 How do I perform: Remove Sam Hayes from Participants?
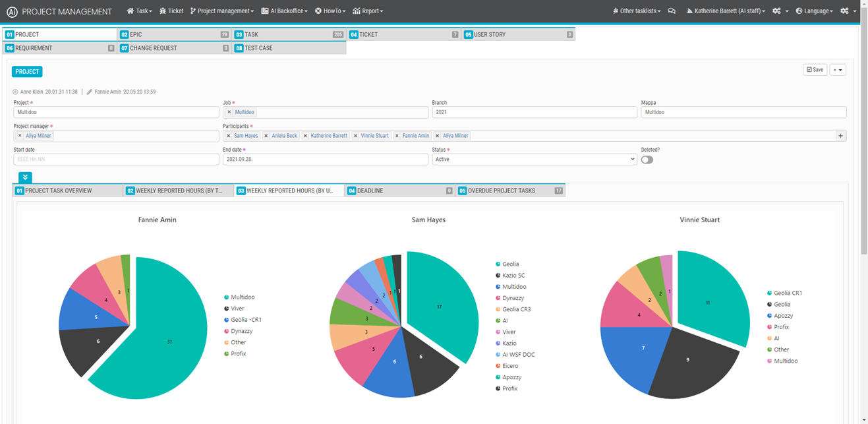tap(229, 136)
